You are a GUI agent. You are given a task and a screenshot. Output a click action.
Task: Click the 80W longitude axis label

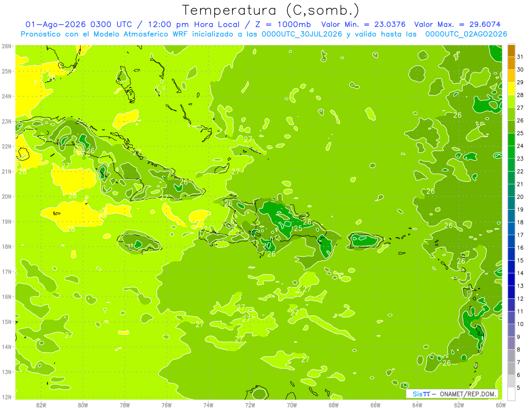[x=82, y=405]
